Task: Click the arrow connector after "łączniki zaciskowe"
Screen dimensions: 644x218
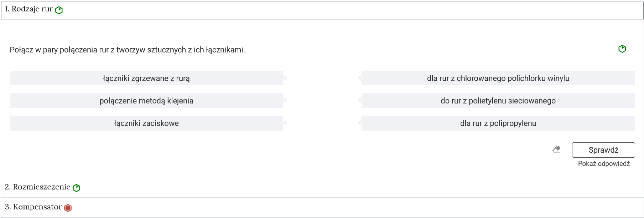Action: [285, 123]
